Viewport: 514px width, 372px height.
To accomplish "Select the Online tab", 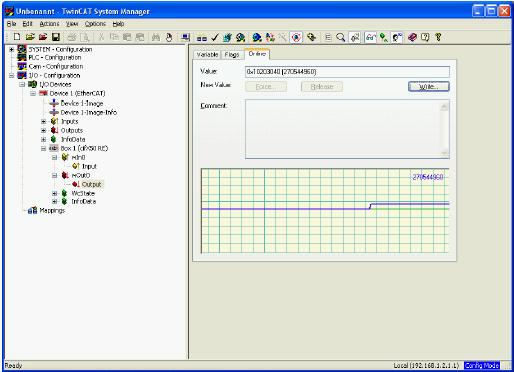I will click(x=257, y=54).
